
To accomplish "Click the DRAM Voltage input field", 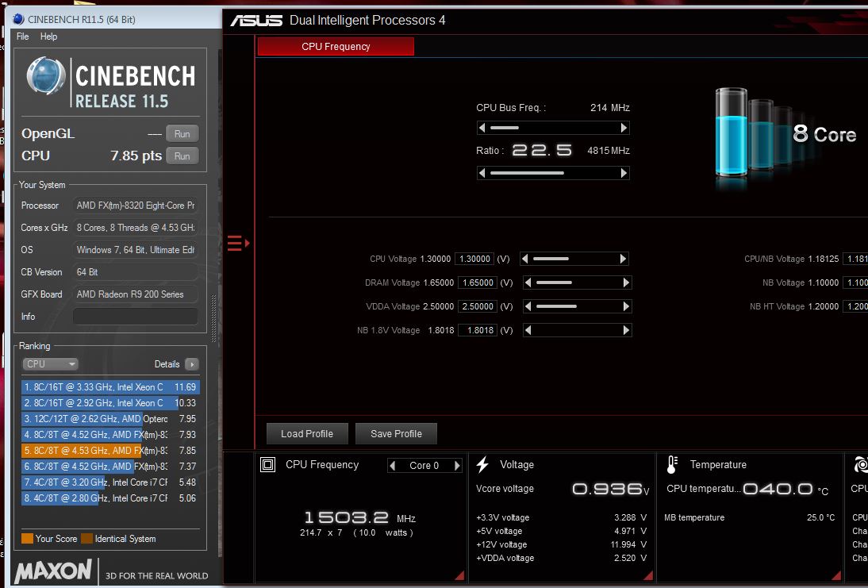I will coord(478,282).
